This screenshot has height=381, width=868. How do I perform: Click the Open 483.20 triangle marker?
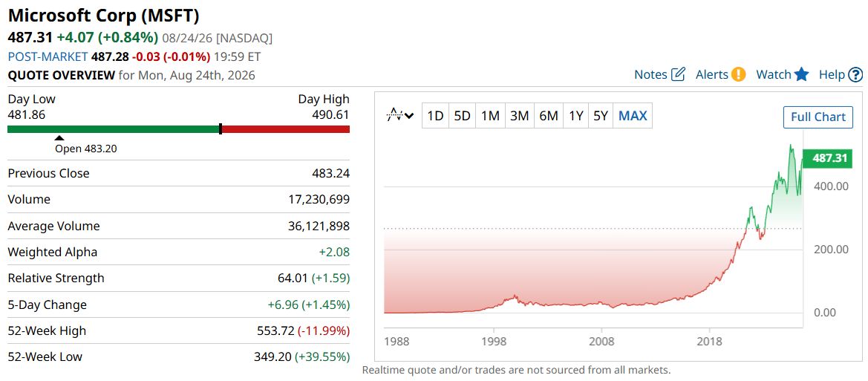[x=59, y=138]
